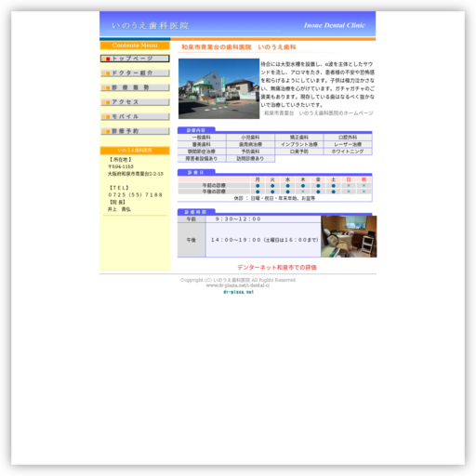Click the address 大阪府和泉市青葉台2-2-13
This screenshot has height=476, width=476.
136,174
